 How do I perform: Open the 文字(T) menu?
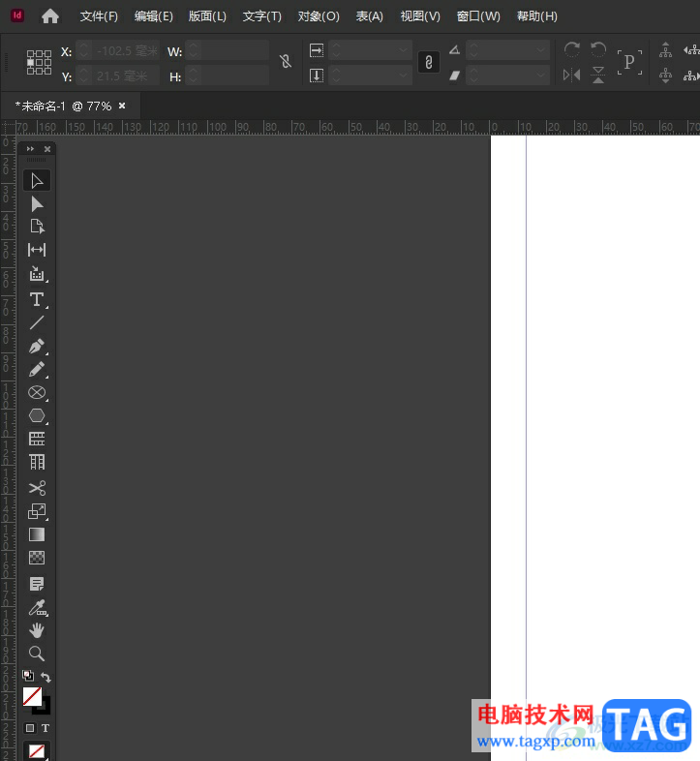pos(262,16)
